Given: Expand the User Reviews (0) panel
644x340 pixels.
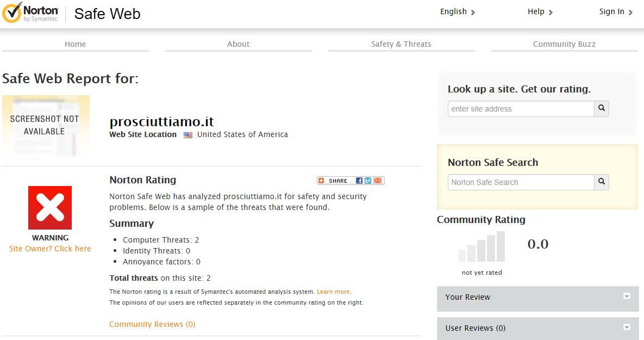Looking at the screenshot, I should [x=537, y=328].
